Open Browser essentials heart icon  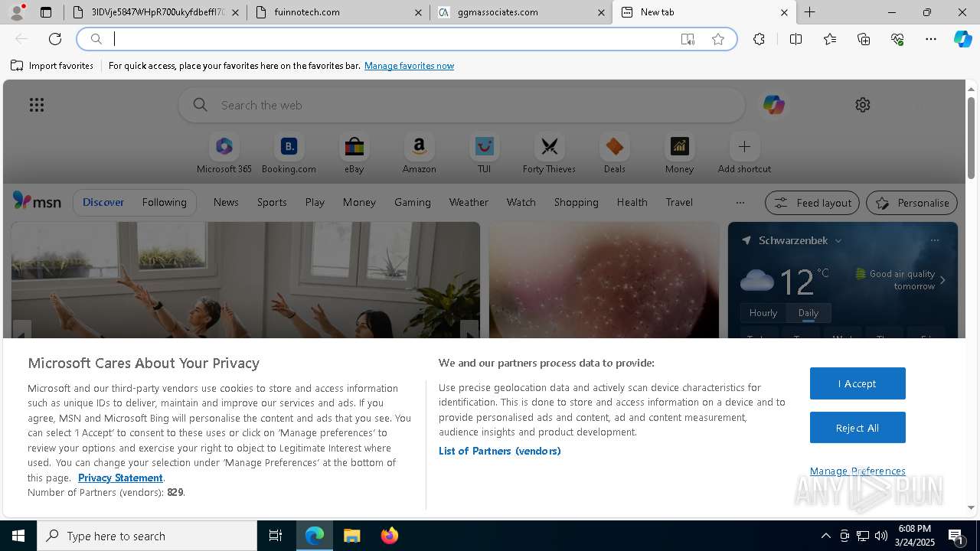(897, 39)
